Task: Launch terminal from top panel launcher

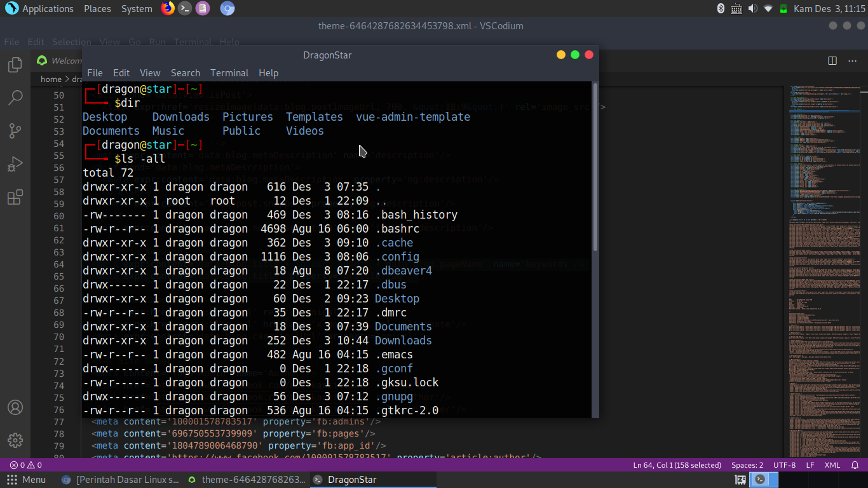Action: click(185, 8)
